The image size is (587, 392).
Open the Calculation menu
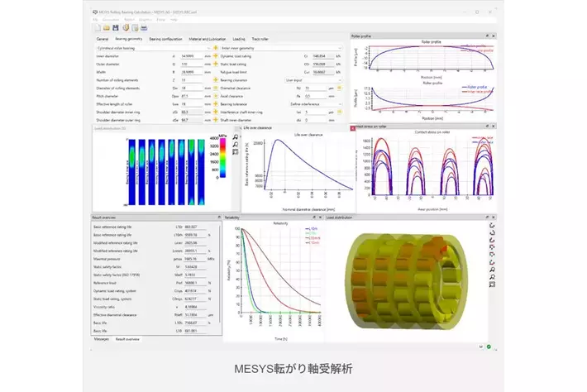tap(111, 20)
